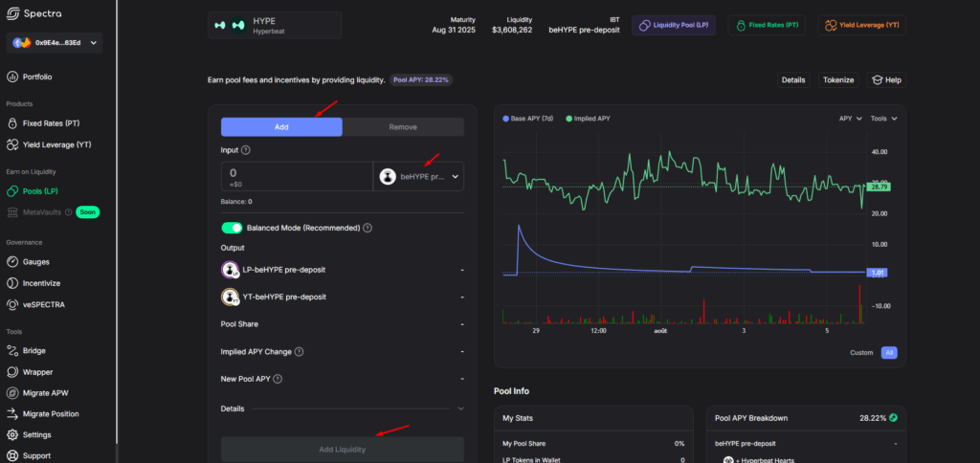
Task: Open Yield Leverage (YT) in sidebar
Action: 56,145
